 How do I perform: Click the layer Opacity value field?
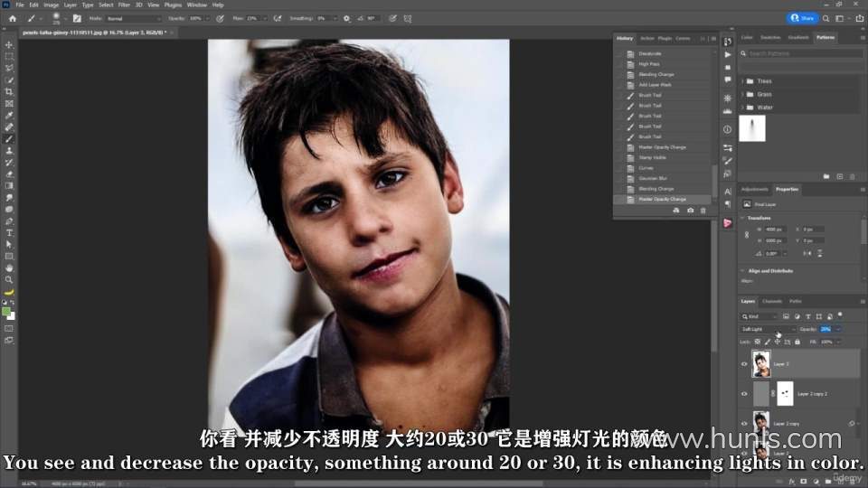click(x=826, y=329)
